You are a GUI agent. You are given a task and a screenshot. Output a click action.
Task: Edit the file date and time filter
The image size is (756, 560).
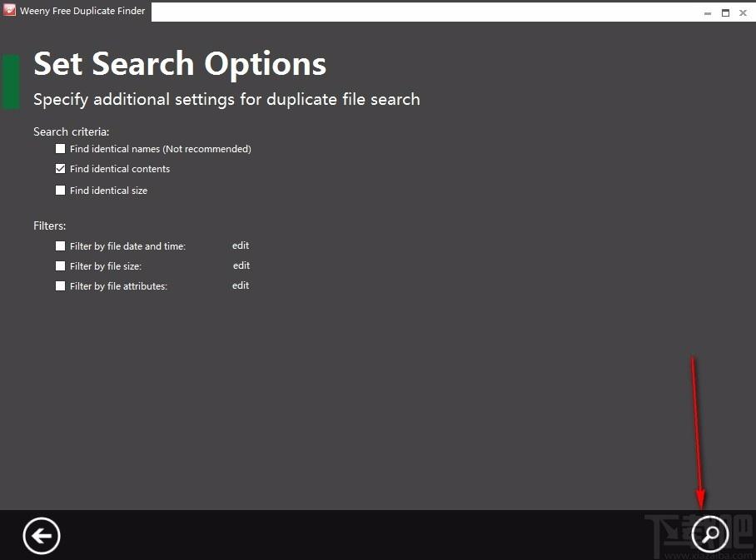point(241,245)
